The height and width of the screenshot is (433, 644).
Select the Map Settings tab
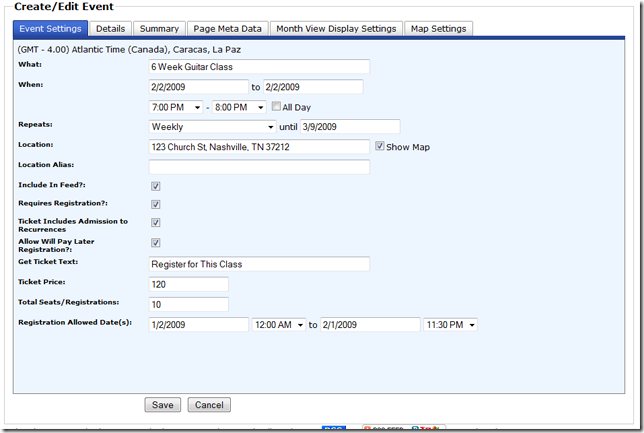(438, 29)
